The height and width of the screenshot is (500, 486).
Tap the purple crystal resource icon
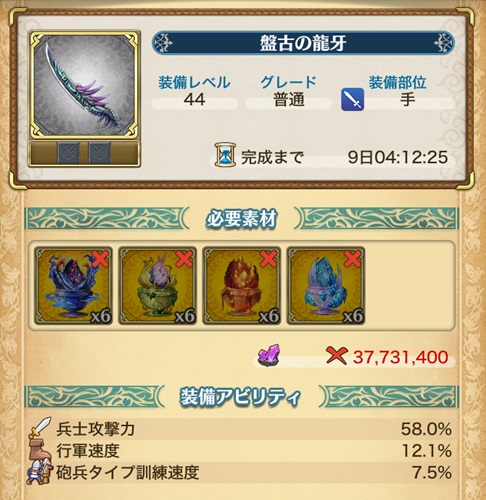(x=269, y=355)
